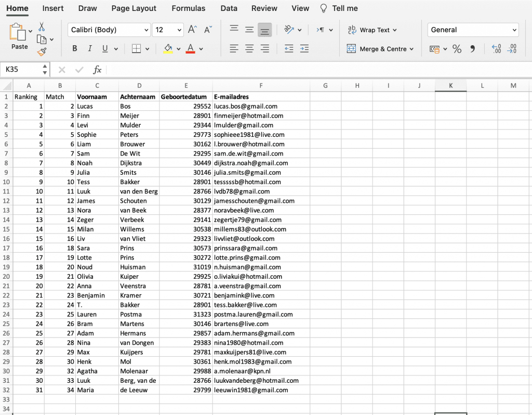Click the Increase Decimal icon

coord(496,48)
